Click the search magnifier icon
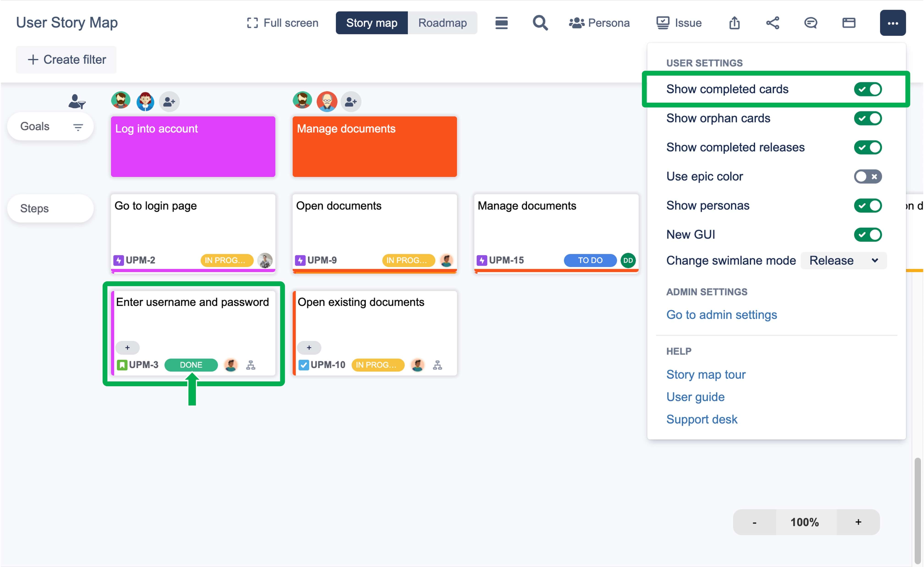The height and width of the screenshot is (567, 924). [540, 23]
